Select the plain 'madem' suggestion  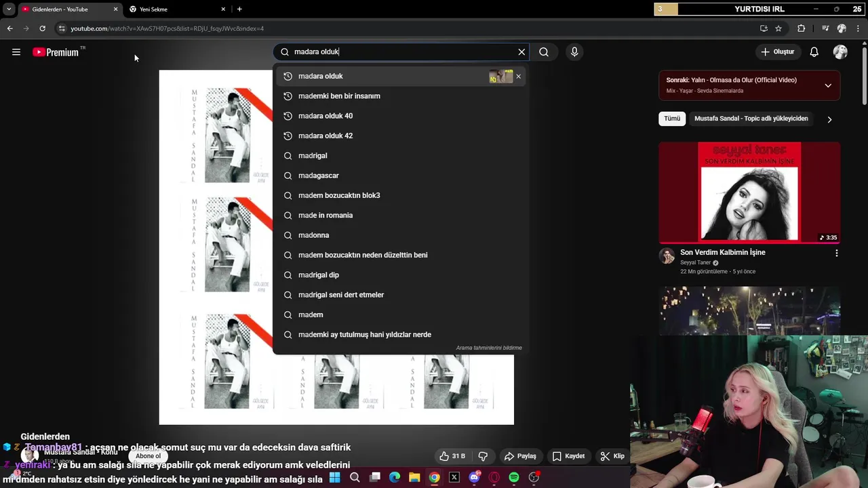pos(401,314)
